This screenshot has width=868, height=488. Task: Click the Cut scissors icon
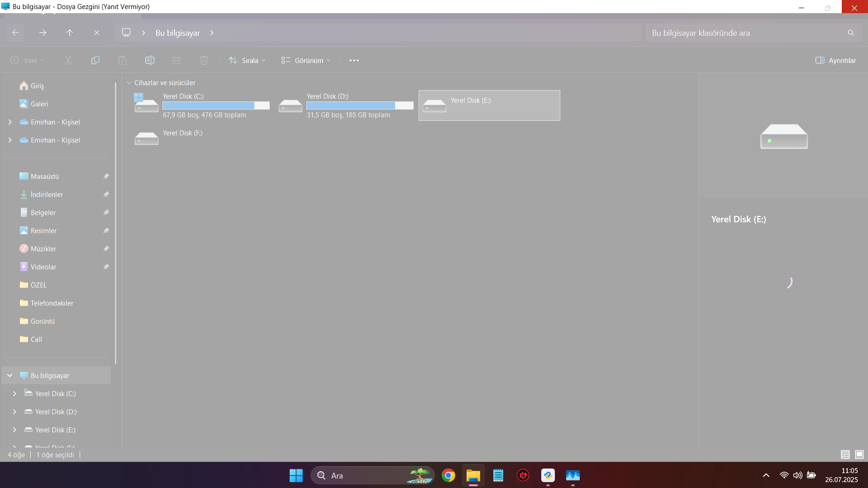(x=68, y=60)
